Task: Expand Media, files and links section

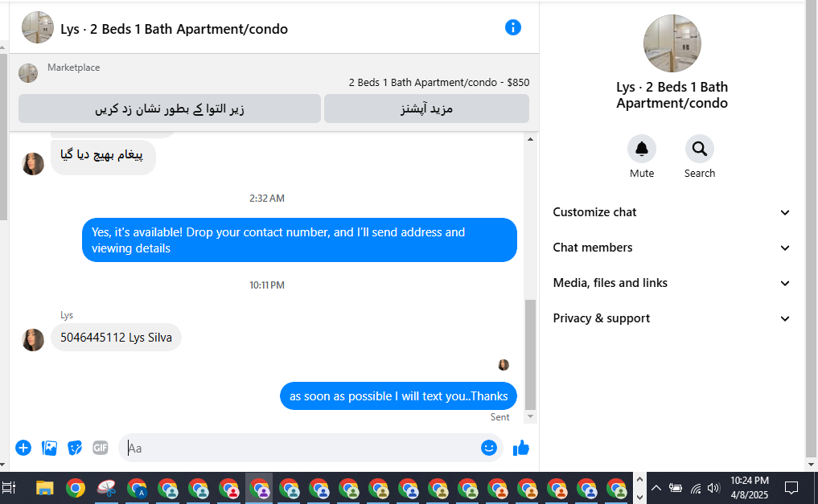Action: (x=671, y=283)
